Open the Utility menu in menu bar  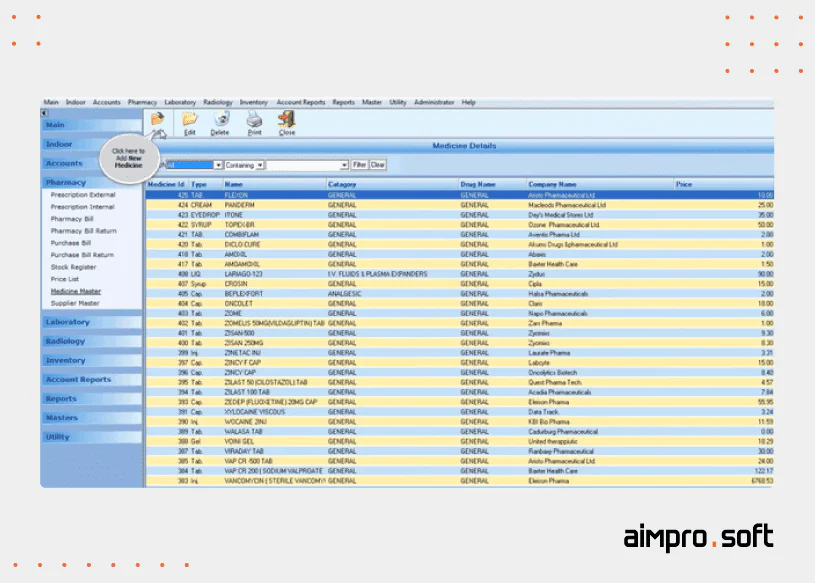pos(398,102)
